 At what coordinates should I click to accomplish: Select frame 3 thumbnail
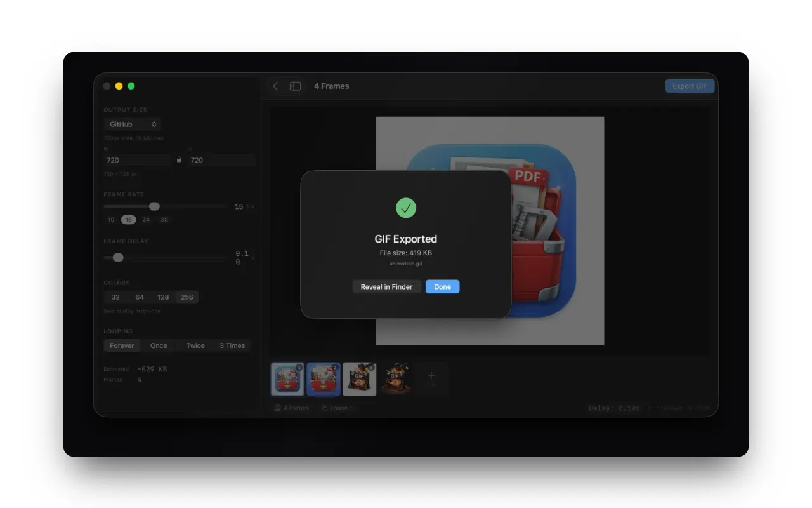[x=360, y=379]
